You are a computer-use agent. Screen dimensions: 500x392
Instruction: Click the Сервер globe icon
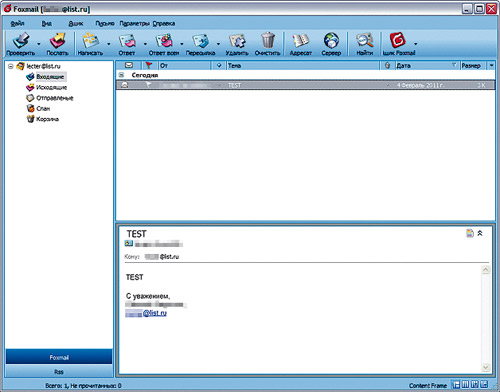coord(331,41)
